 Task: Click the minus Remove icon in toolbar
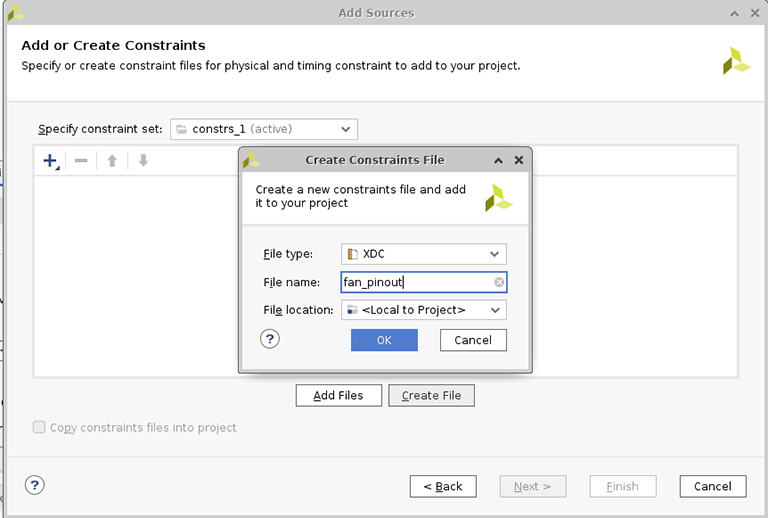81,161
